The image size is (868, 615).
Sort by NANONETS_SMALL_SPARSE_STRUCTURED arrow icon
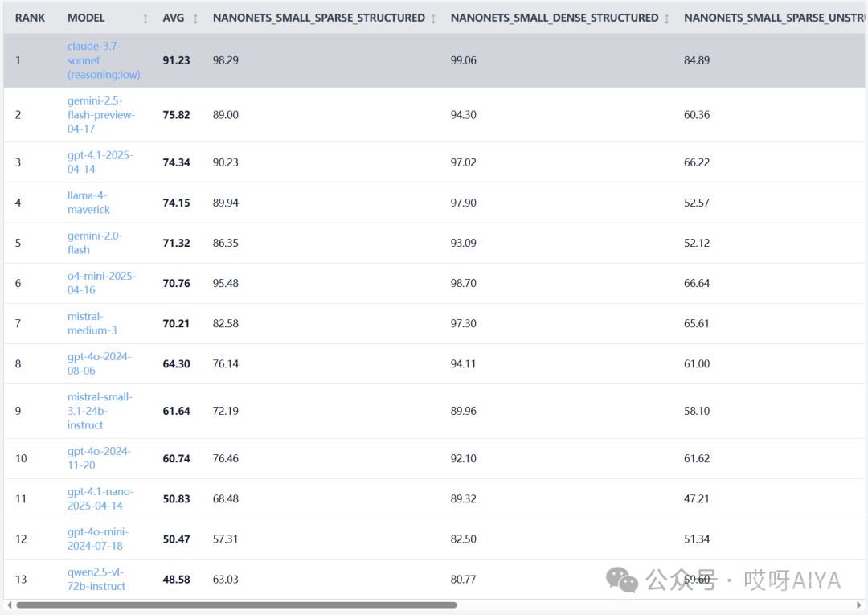pos(433,18)
